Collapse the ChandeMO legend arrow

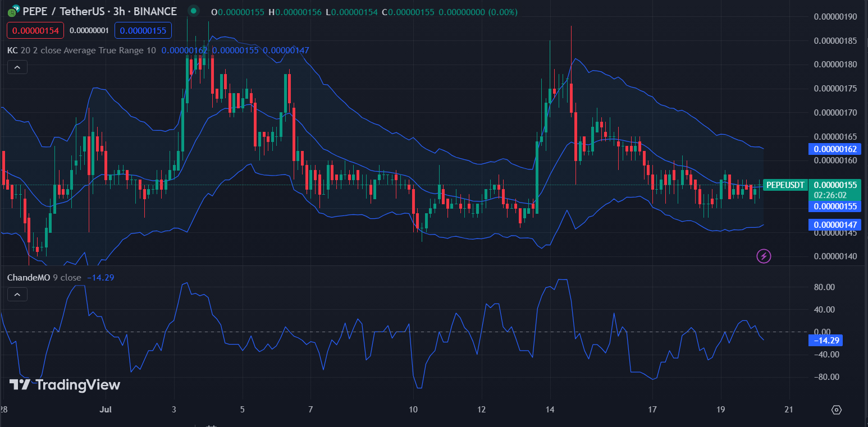17,294
